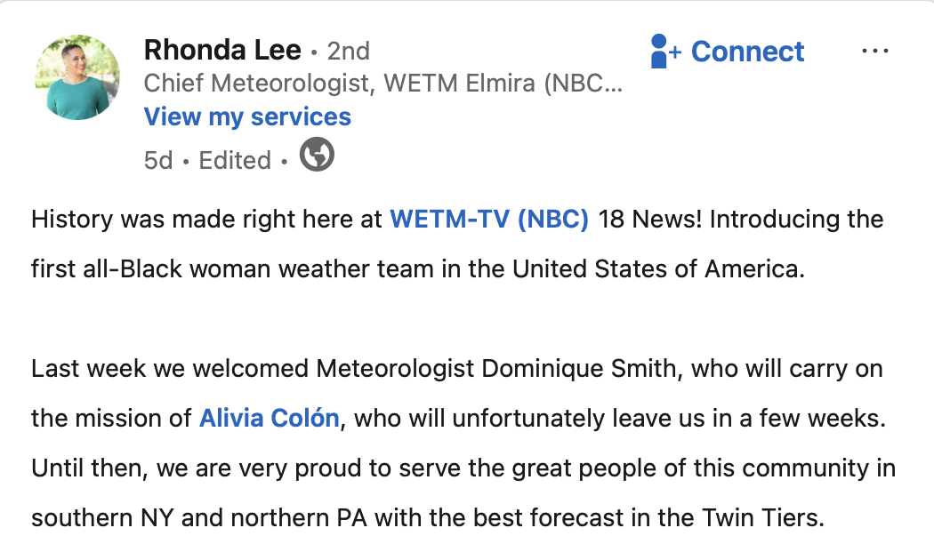Open the three-dot post options menu
Viewport: 934px width, 560px height.
875,52
